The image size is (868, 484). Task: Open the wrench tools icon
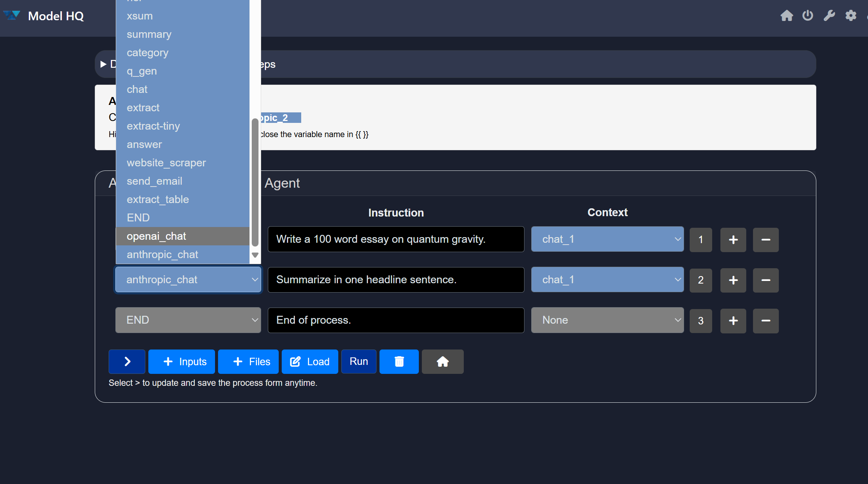click(x=829, y=16)
